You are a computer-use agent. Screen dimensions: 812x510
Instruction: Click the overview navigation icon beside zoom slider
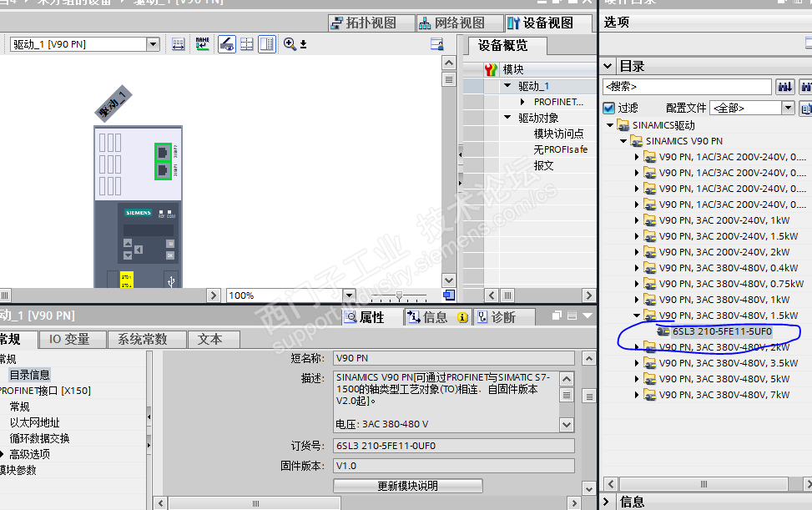point(449,295)
